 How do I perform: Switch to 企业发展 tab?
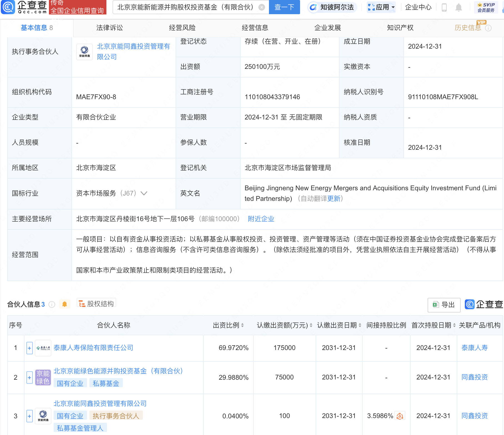pos(328,28)
